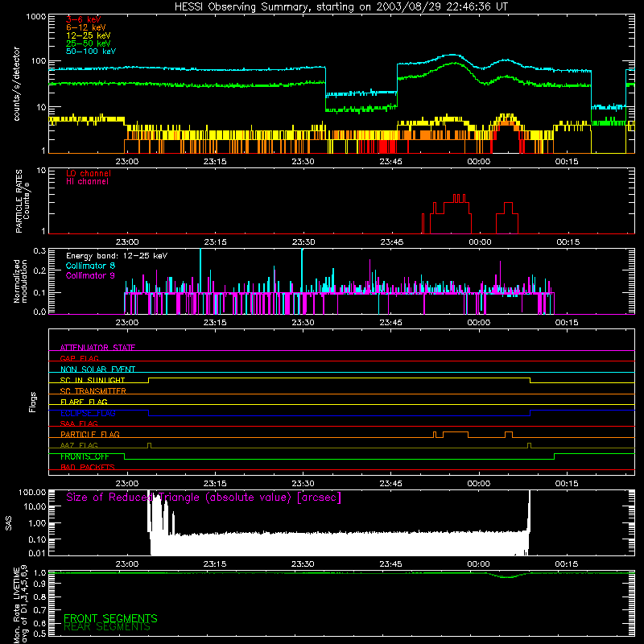Viewport: 644px width, 644px height.
Task: Click the 'BAD PACKETS' flag label
Action: click(x=88, y=468)
